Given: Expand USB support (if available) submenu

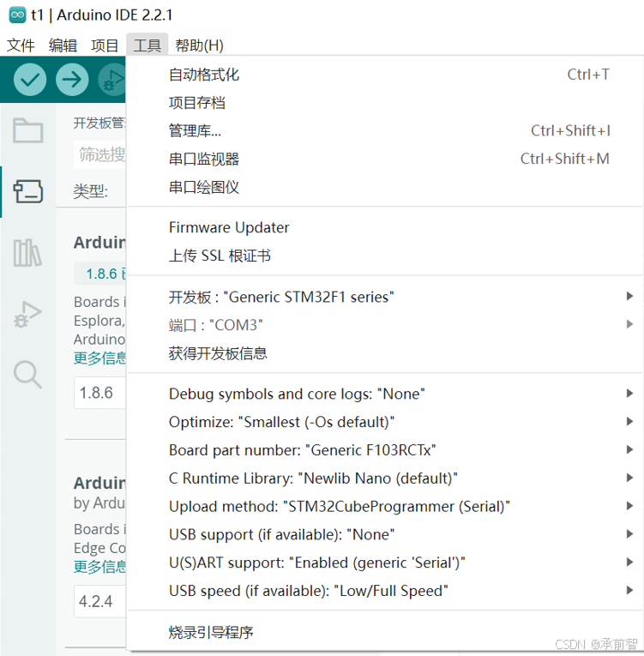Looking at the screenshot, I should tap(385, 535).
